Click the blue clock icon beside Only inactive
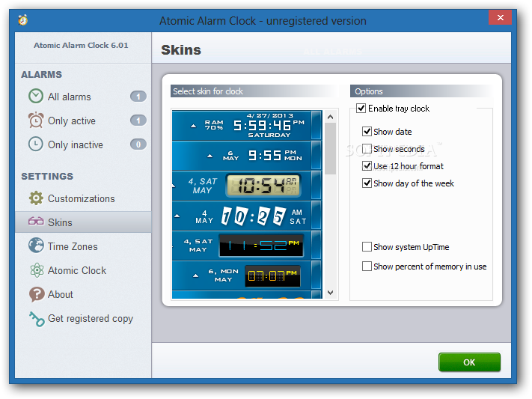 click(x=36, y=144)
